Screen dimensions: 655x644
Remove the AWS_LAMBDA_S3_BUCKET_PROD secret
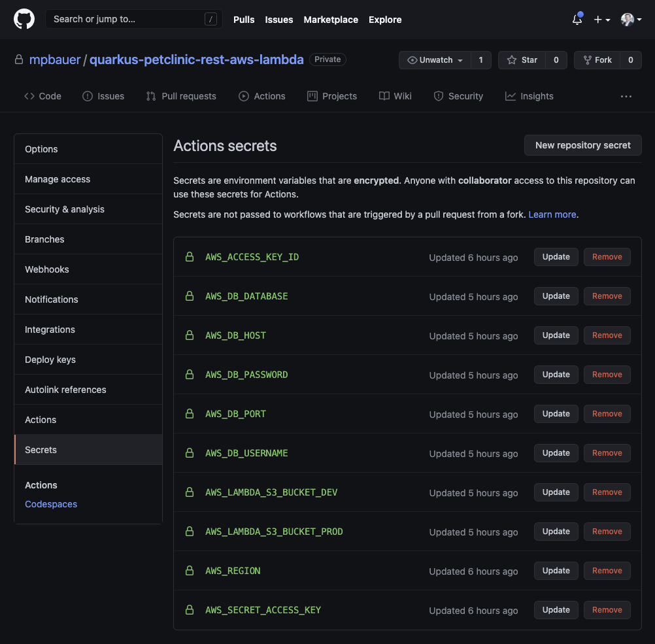click(x=607, y=532)
